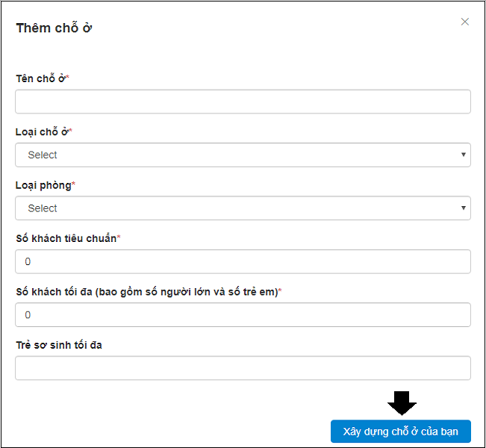
Task: Expand the Loại phòng select box
Action: click(x=243, y=208)
